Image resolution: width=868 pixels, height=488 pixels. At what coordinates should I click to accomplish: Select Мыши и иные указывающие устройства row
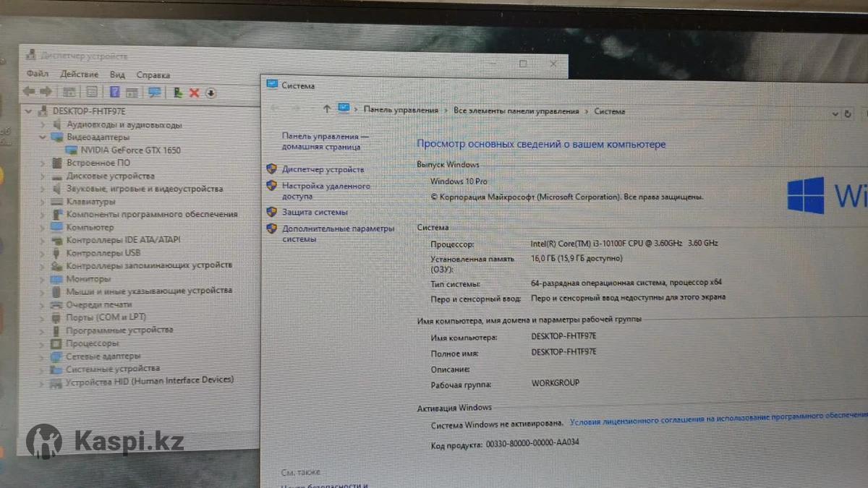[x=149, y=291]
